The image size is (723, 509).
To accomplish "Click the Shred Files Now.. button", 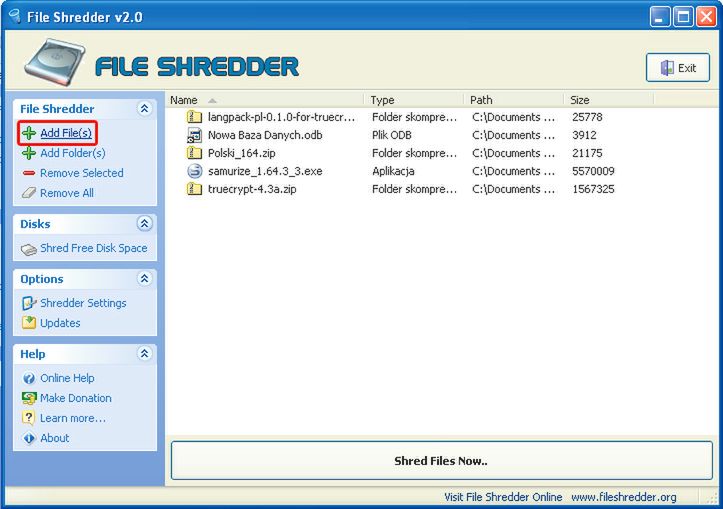I will (x=441, y=461).
